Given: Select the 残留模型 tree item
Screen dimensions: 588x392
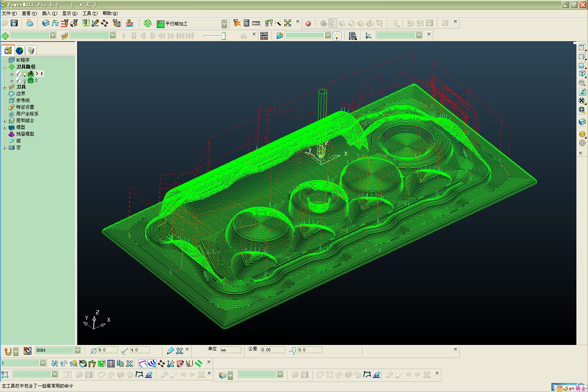Looking at the screenshot, I should [x=25, y=134].
